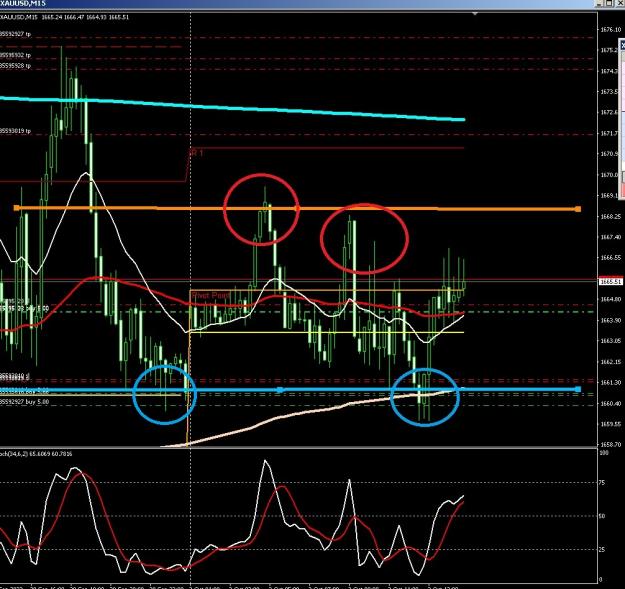Click the 'R 1' resistance label
Screen dimensions: 625x589
click(x=197, y=153)
